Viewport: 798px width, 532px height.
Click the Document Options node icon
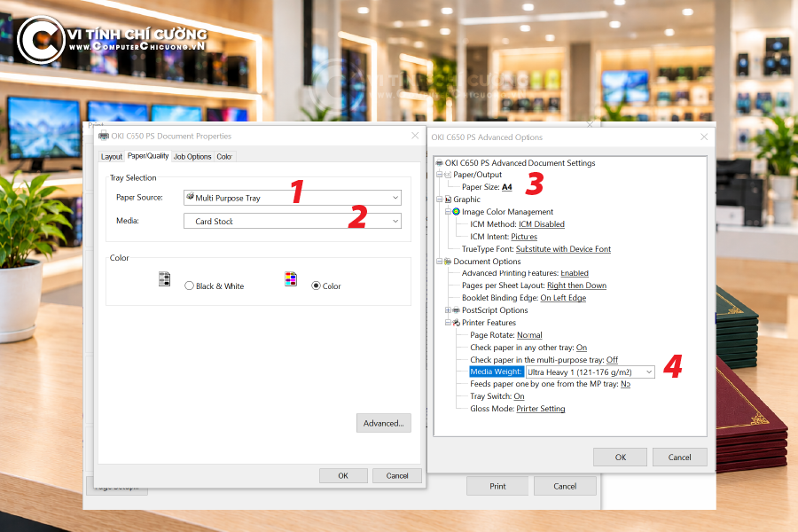pyautogui.click(x=448, y=262)
